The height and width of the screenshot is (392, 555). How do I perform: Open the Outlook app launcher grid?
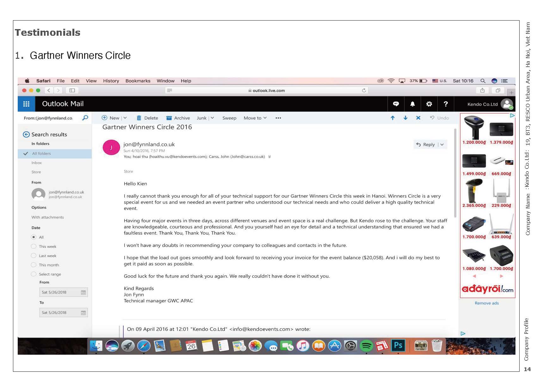coord(26,104)
